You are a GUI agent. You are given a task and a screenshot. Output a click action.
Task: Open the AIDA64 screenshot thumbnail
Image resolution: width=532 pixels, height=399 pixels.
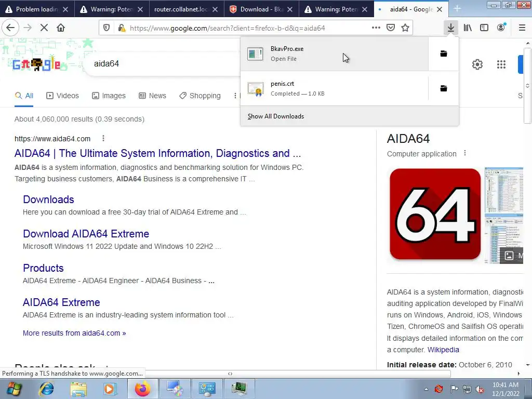pos(504,216)
